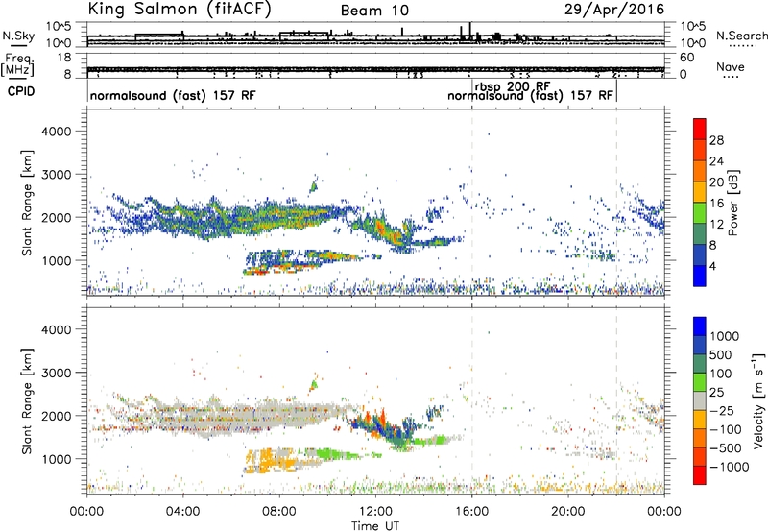768x532 pixels.
Task: Click the dashed 22:00 marker line in the power panel
Action: [616, 203]
